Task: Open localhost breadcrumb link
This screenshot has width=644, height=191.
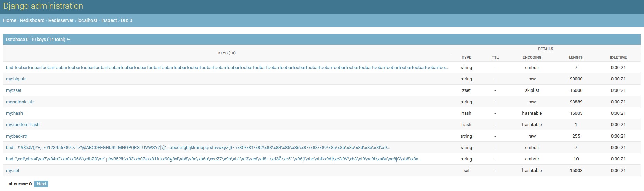Action: click(x=87, y=20)
